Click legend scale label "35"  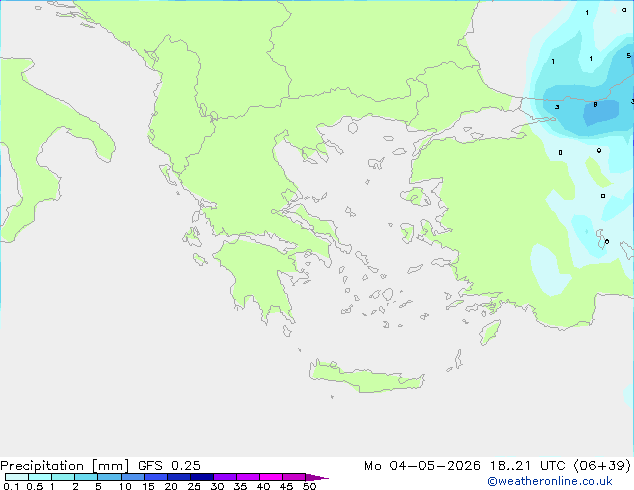point(240,486)
